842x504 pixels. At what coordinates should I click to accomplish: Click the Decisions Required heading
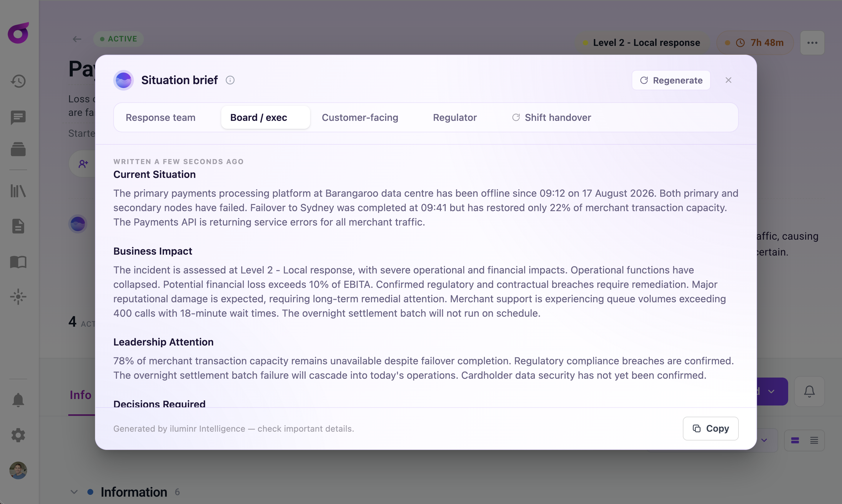tap(159, 404)
